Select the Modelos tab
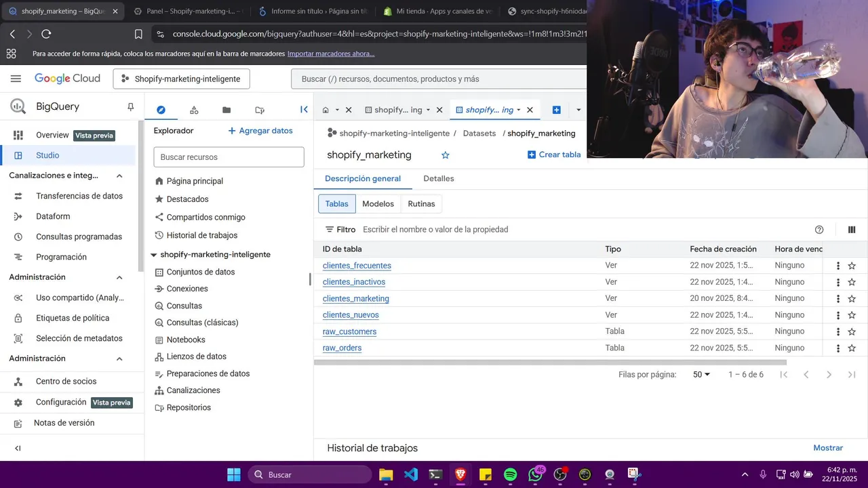Image resolution: width=868 pixels, height=488 pixels. pyautogui.click(x=378, y=203)
